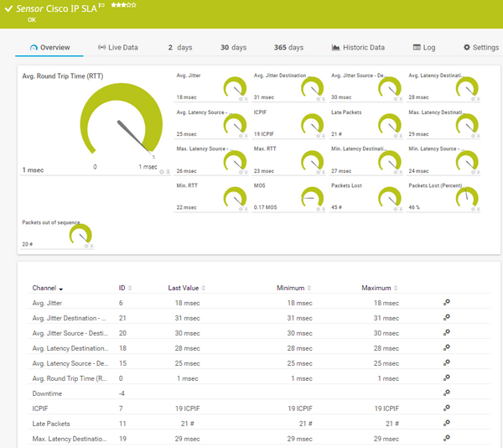Open the Historic Data tab
This screenshot has height=448, width=503.
pyautogui.click(x=358, y=48)
